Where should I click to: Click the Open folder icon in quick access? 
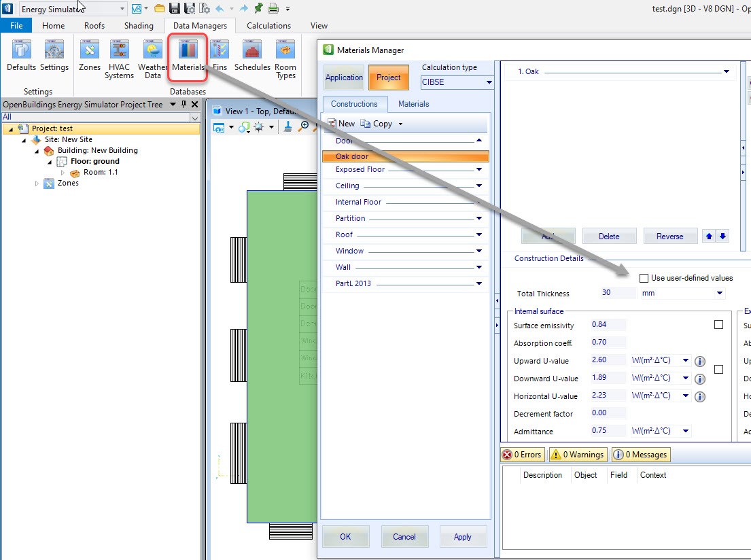(x=160, y=8)
